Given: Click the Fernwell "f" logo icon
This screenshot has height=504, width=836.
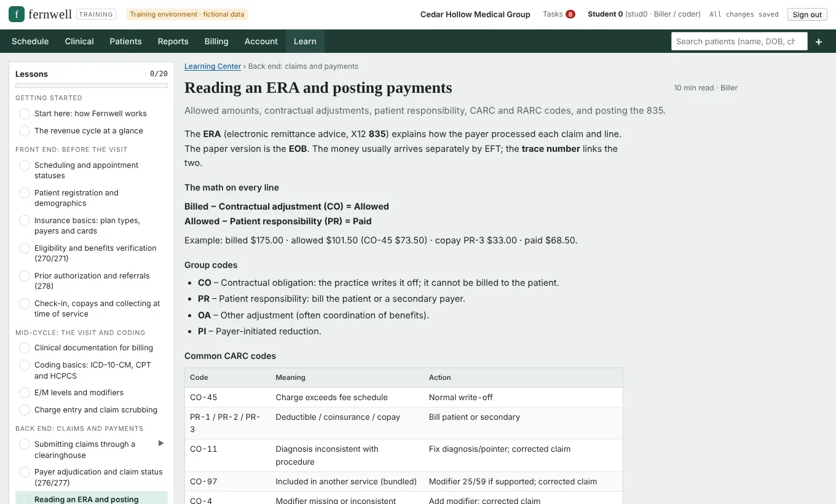Looking at the screenshot, I should [17, 14].
